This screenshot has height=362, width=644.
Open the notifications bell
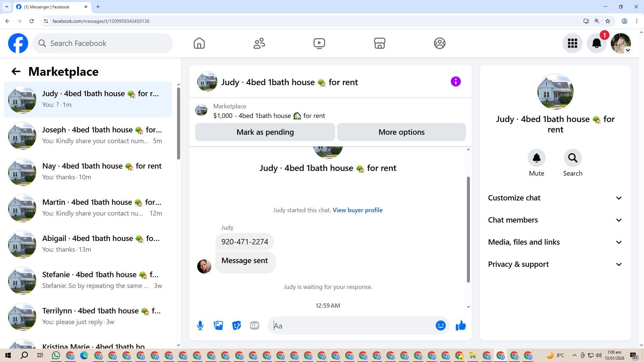click(x=596, y=43)
